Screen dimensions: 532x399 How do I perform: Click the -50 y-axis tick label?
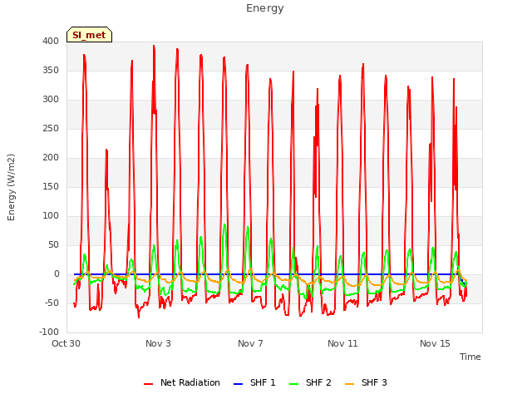52,303
